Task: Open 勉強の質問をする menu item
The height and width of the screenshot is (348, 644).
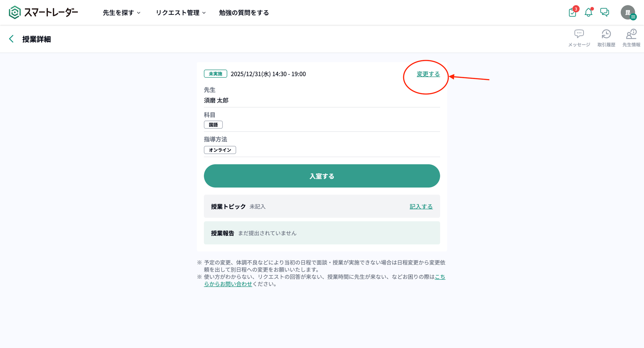Action: pyautogui.click(x=244, y=13)
